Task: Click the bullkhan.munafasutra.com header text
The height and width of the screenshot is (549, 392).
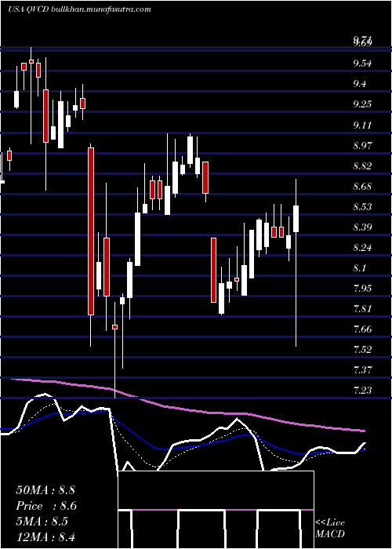Action: click(101, 9)
